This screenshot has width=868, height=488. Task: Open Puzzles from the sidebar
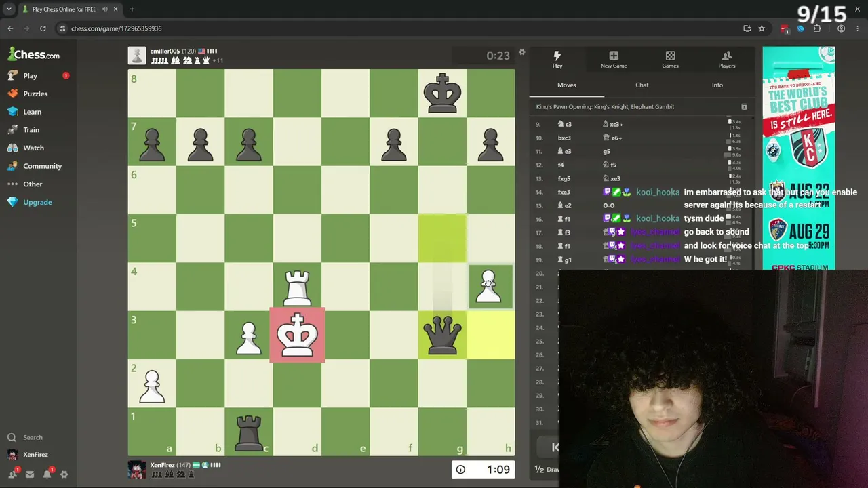tap(35, 94)
